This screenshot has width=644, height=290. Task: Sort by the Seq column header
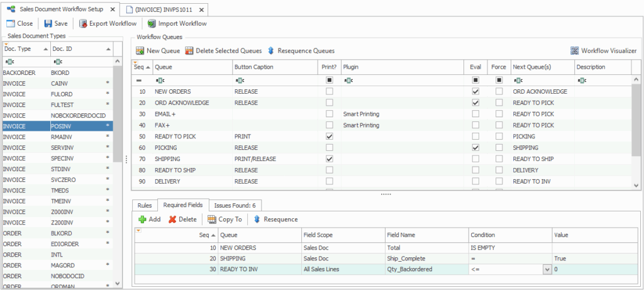pos(141,67)
